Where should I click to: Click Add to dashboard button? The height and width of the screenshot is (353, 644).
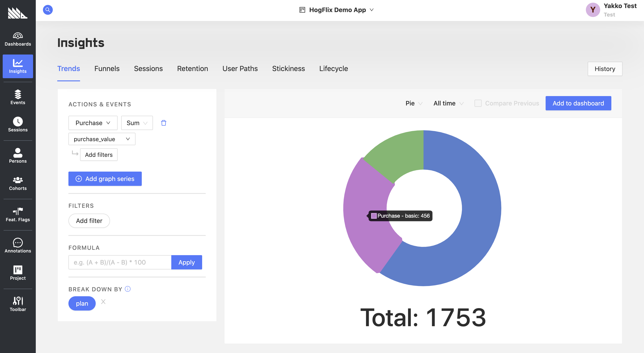(x=578, y=103)
